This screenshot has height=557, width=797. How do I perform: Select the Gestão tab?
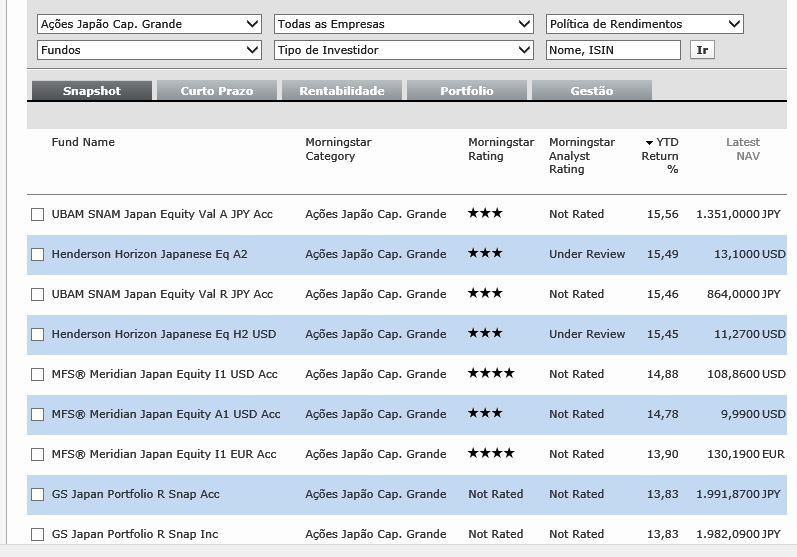592,90
